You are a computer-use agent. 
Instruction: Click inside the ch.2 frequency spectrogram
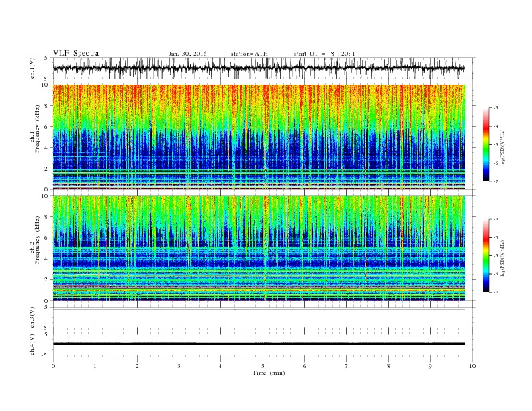(x=259, y=248)
